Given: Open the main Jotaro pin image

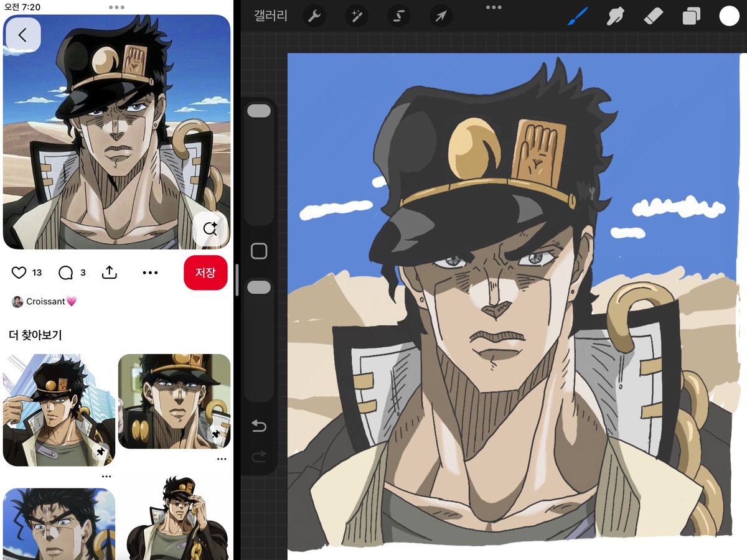Looking at the screenshot, I should (116, 132).
